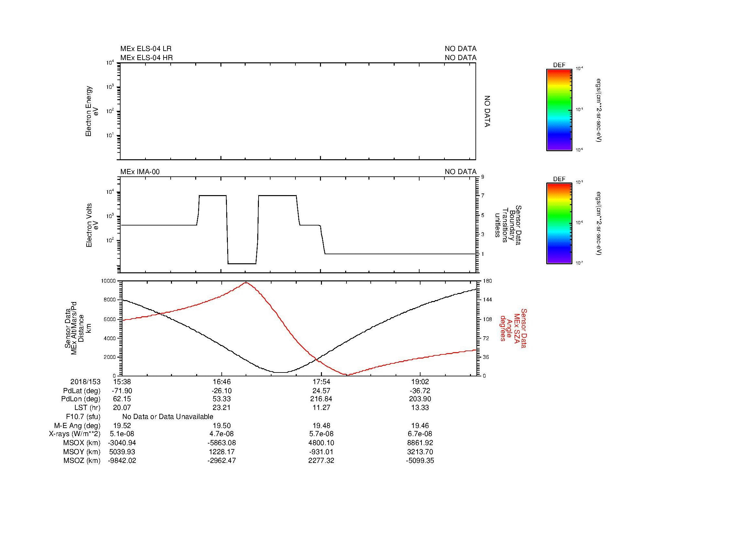Click NO DATA text right of MEx IMA-00
The width and height of the screenshot is (756, 534).
pyautogui.click(x=460, y=172)
